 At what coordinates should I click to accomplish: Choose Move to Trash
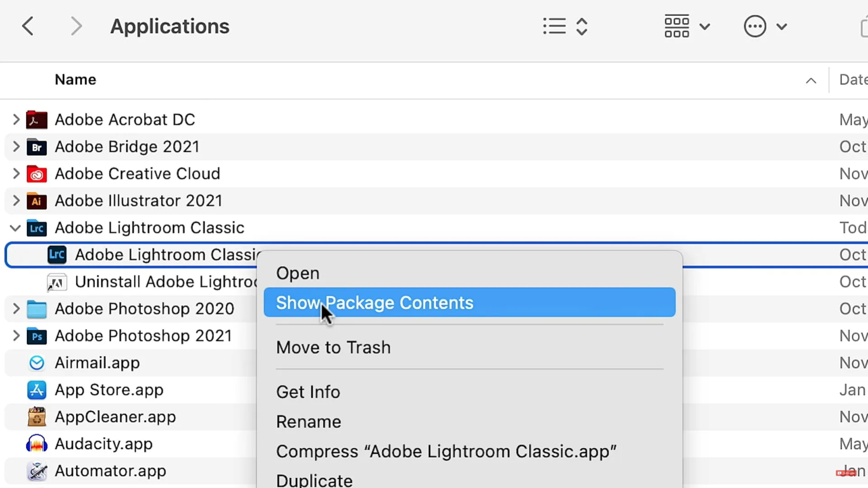coord(333,347)
